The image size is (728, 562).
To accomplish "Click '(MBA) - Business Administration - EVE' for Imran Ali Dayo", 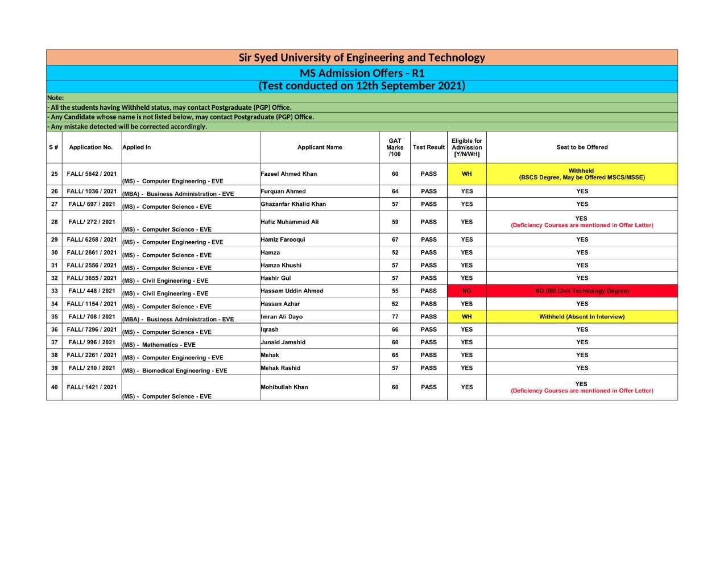I will tap(178, 320).
